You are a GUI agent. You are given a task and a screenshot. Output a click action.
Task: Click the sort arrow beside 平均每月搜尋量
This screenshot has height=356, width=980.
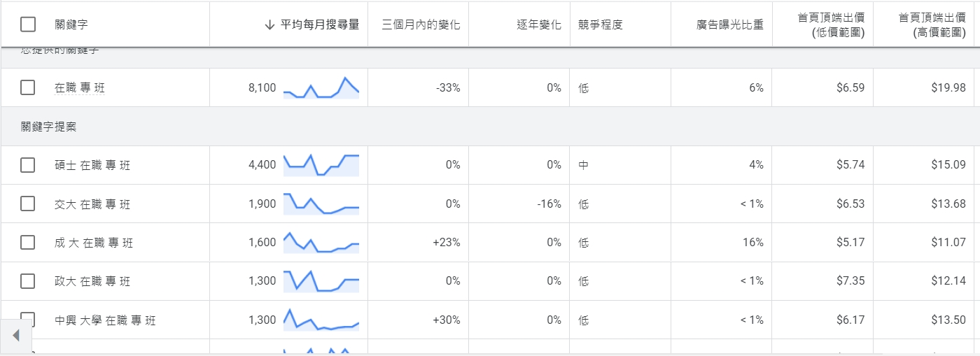pyautogui.click(x=269, y=24)
